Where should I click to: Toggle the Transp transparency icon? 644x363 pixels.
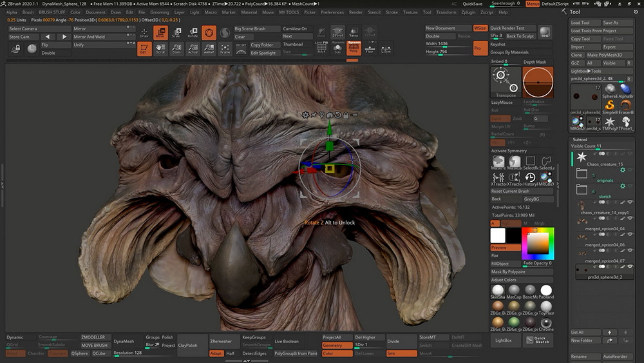coord(354,32)
